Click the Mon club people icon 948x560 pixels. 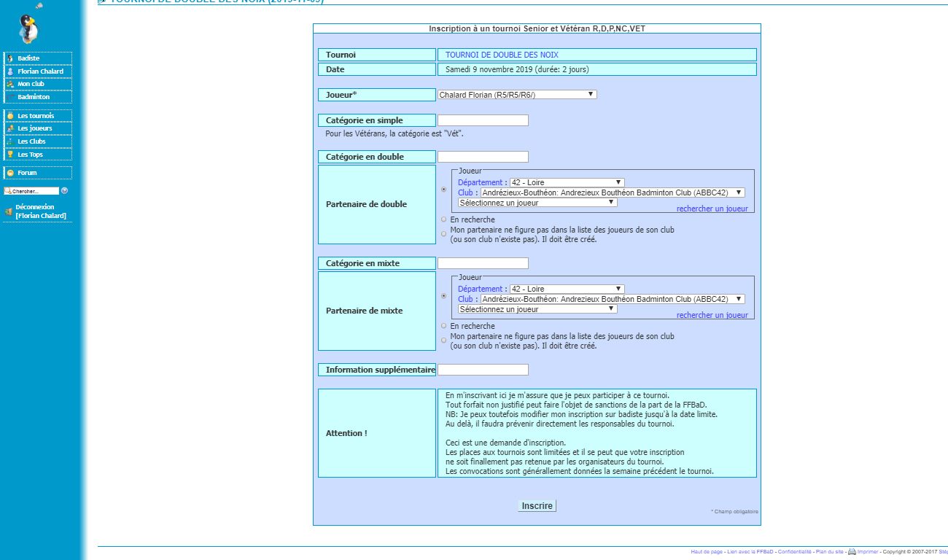tap(10, 84)
